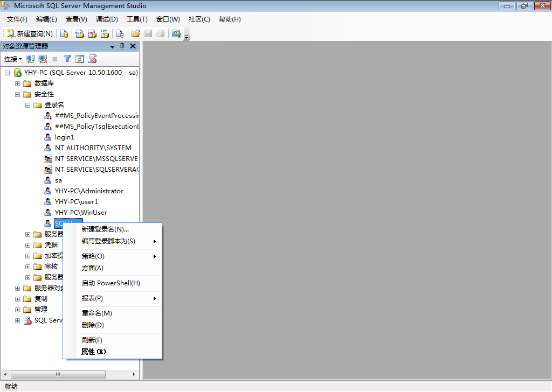Open the Activity Monitor icon
This screenshot has width=552, height=392.
pos(176,34)
